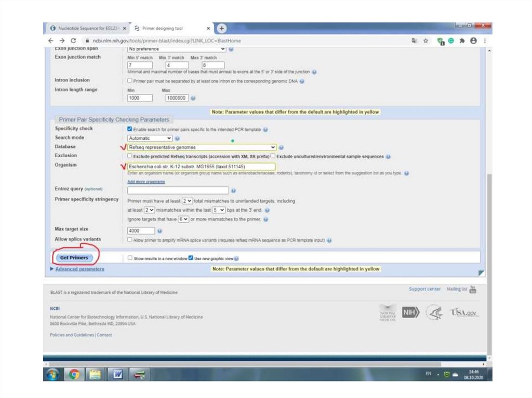This screenshot has width=532, height=398.
Task: Open Mailing list link
Action: pos(457,289)
